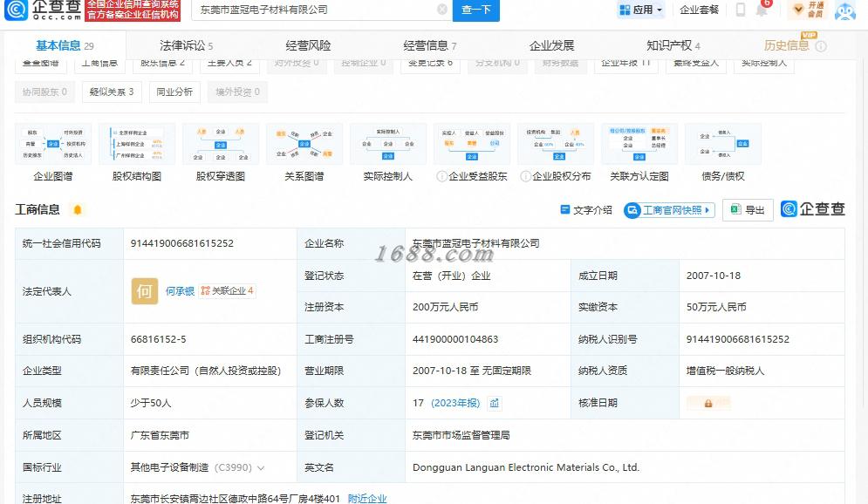Click the info icon next to 企业股权分布
The image size is (868, 504).
tap(525, 176)
